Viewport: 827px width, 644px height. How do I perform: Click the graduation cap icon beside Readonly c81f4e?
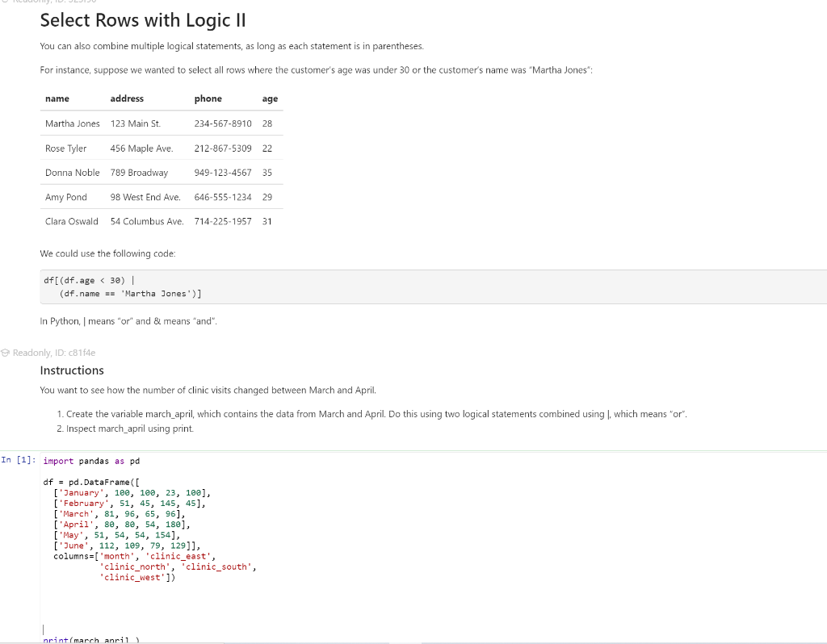pos(6,353)
